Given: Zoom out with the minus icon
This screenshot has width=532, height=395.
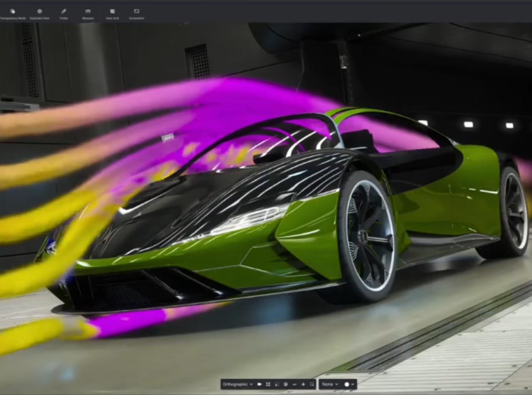Looking at the screenshot, I should click(x=295, y=384).
